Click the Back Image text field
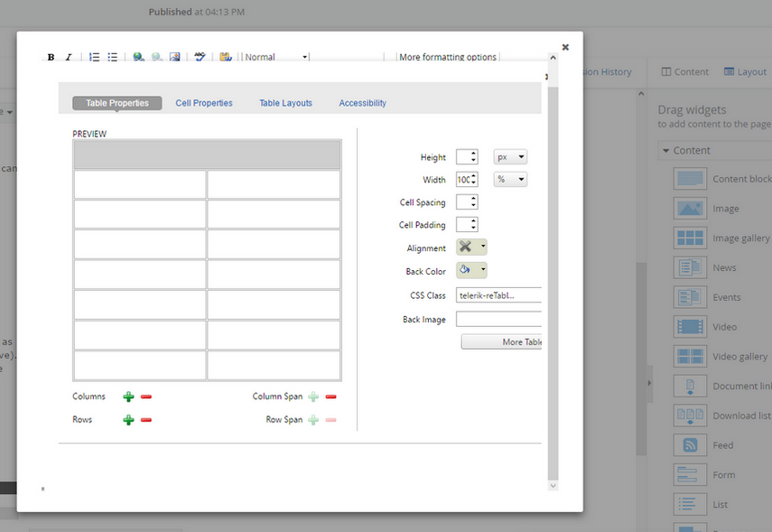 (x=498, y=319)
